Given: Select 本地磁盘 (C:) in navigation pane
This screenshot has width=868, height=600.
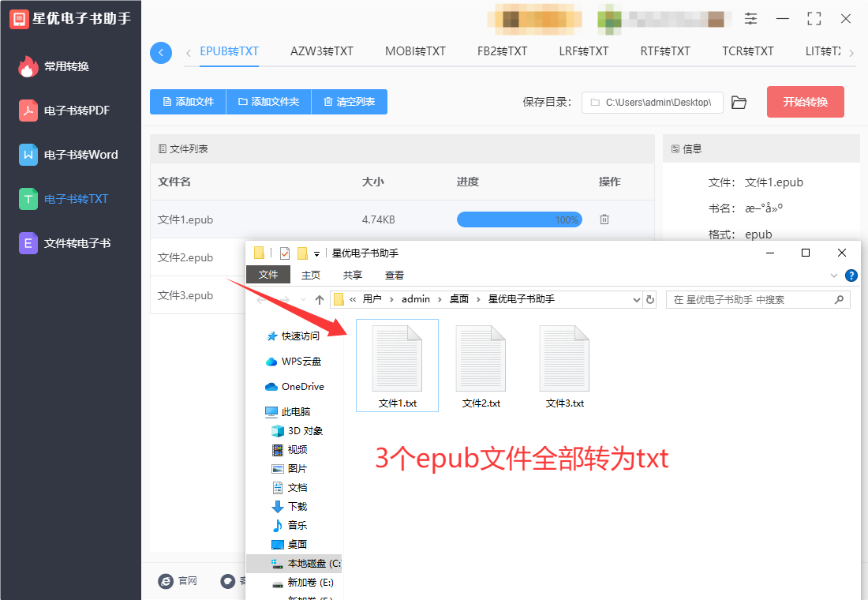Looking at the screenshot, I should click(294, 564).
